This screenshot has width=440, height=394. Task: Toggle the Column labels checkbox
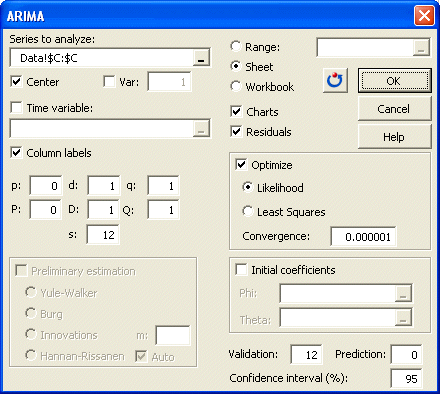click(x=16, y=153)
